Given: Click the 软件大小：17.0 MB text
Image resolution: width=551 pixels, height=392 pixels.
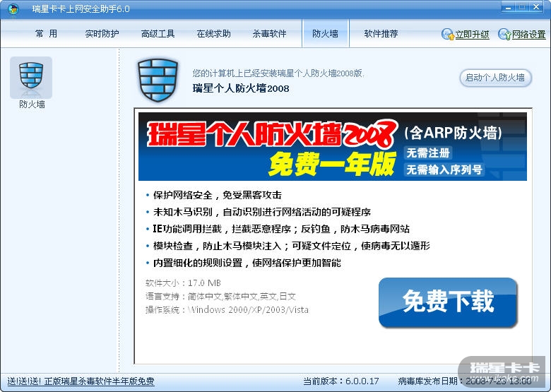Looking at the screenshot, I should [183, 283].
